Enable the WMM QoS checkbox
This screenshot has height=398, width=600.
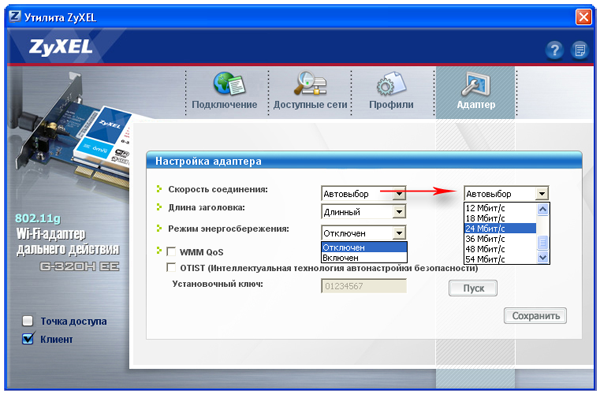pos(171,251)
